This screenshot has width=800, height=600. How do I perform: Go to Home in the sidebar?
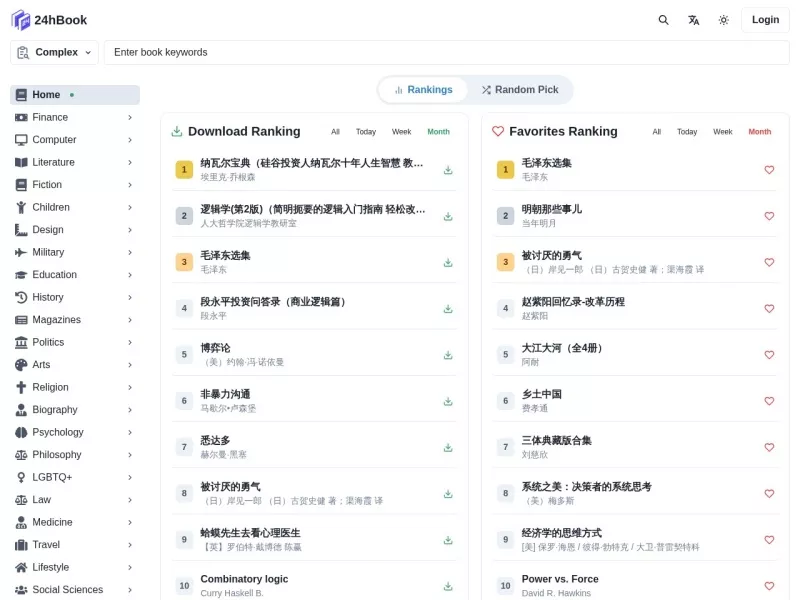point(75,95)
